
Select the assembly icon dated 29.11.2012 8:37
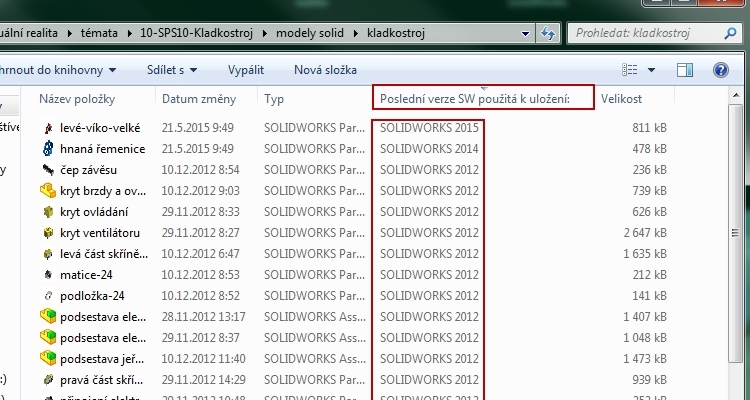[48, 338]
